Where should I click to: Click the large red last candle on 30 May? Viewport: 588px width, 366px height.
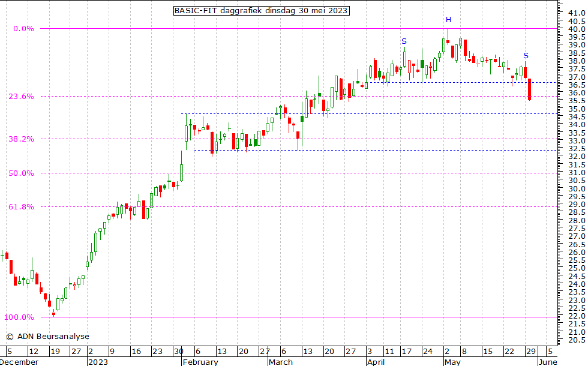[x=529, y=89]
